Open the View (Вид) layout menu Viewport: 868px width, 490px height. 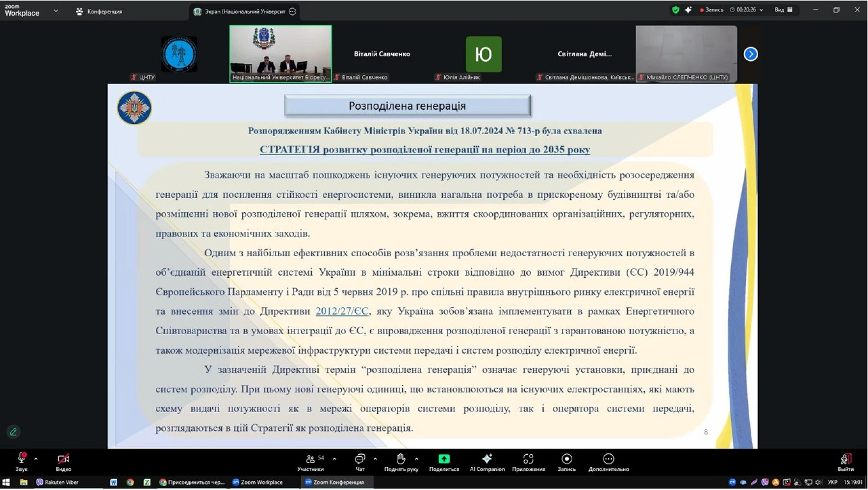click(783, 10)
